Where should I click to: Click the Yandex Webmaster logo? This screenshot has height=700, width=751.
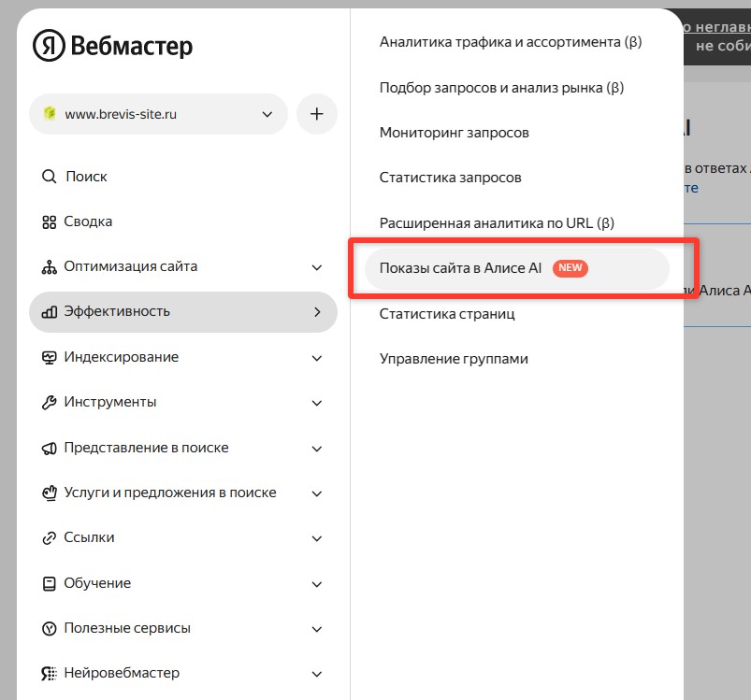112,46
